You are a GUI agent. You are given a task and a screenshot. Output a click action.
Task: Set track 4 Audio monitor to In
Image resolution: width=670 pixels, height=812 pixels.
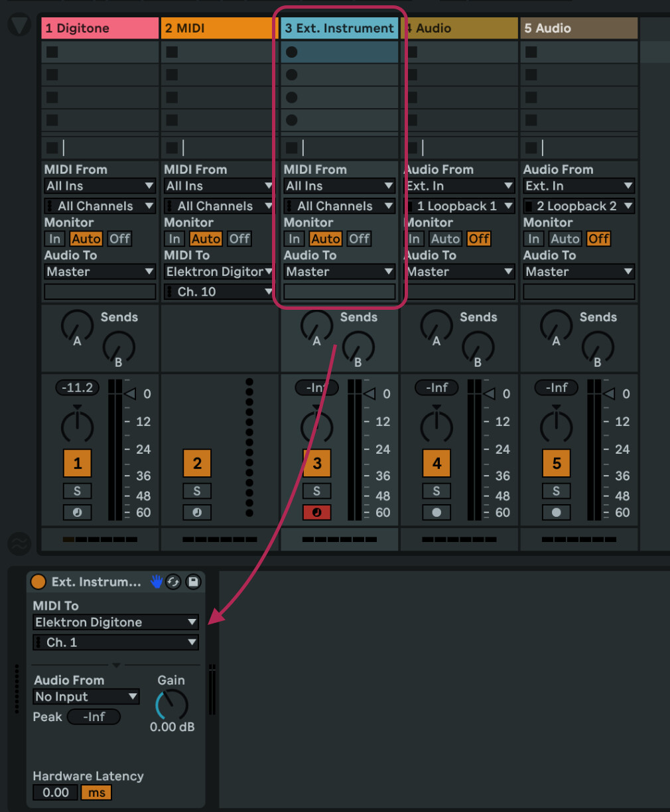point(415,239)
